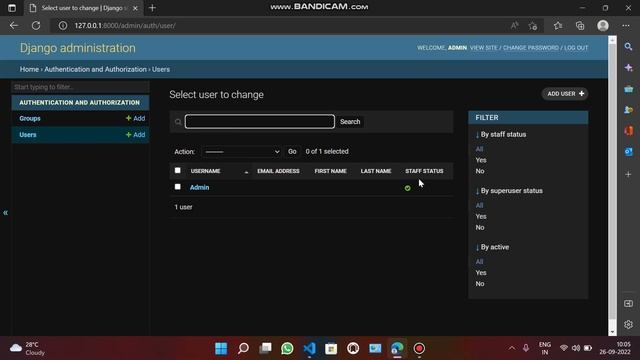Click the Search button
Image resolution: width=640 pixels, height=360 pixels.
(x=350, y=122)
